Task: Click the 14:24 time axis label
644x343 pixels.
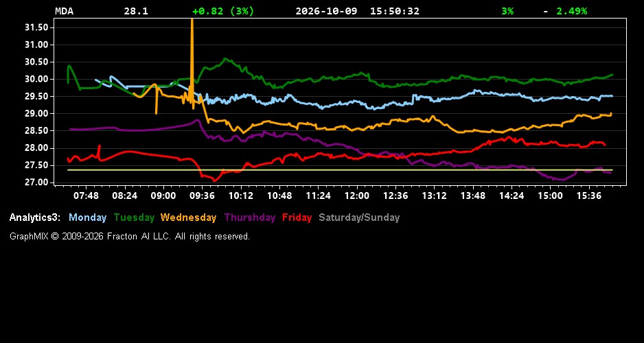Action: [511, 196]
